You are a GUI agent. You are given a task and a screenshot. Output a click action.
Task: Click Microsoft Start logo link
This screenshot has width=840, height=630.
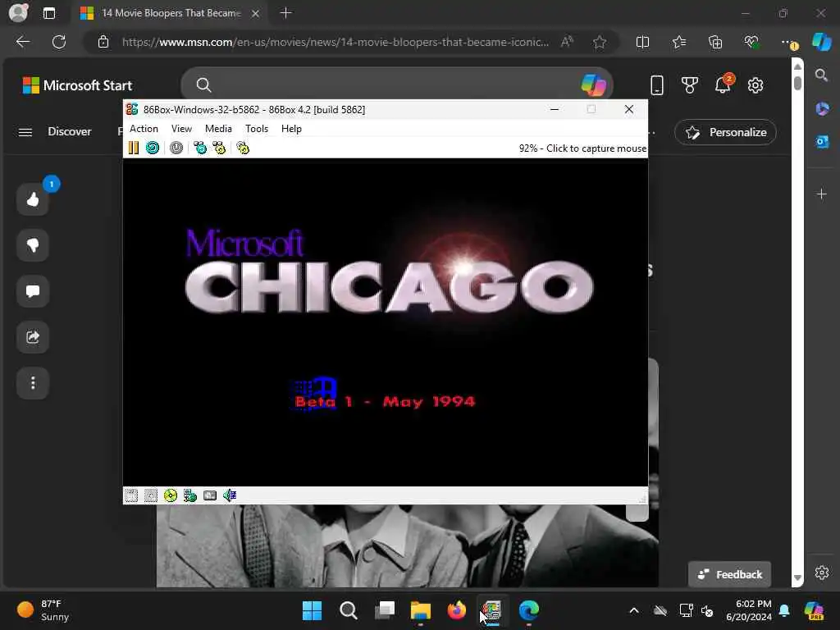77,85
